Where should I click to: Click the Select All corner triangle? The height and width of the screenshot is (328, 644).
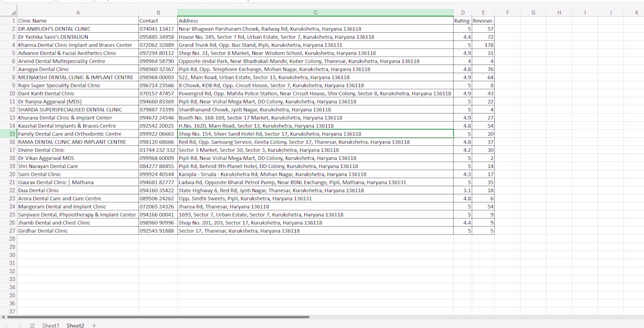[x=13, y=13]
